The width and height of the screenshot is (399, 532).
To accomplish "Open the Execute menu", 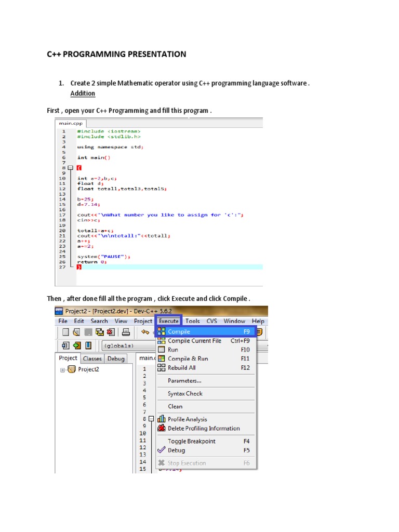I will click(x=169, y=321).
